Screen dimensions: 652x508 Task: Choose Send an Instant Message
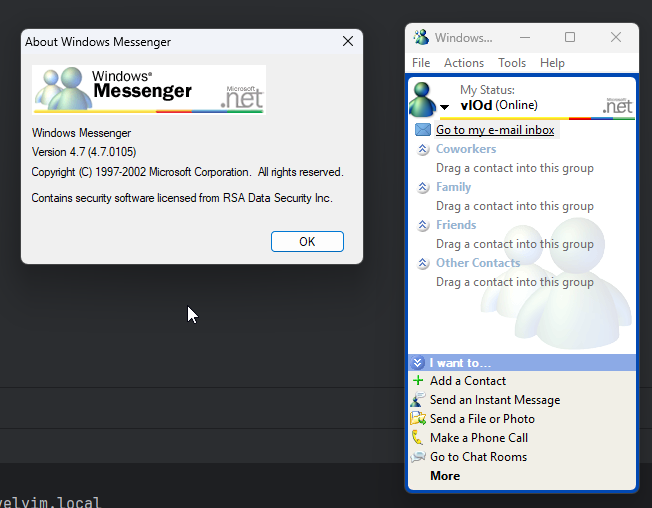coord(495,400)
